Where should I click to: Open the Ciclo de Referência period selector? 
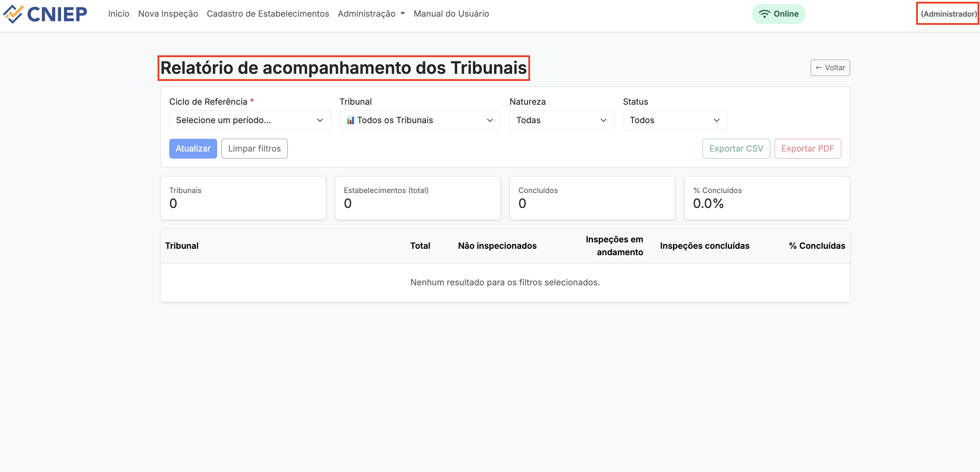coord(249,120)
